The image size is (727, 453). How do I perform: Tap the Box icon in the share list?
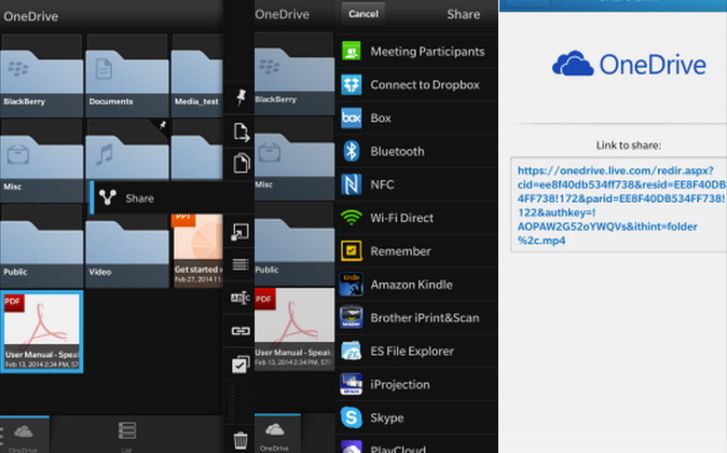(351, 118)
